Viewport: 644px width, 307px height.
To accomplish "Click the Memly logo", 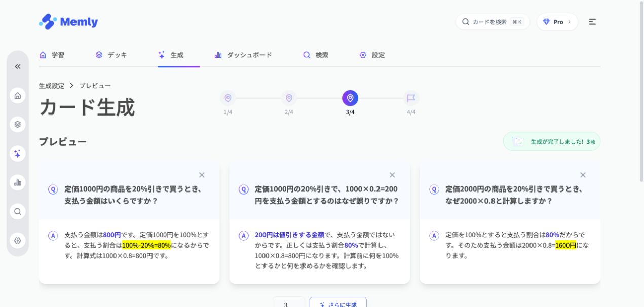I will tap(68, 22).
